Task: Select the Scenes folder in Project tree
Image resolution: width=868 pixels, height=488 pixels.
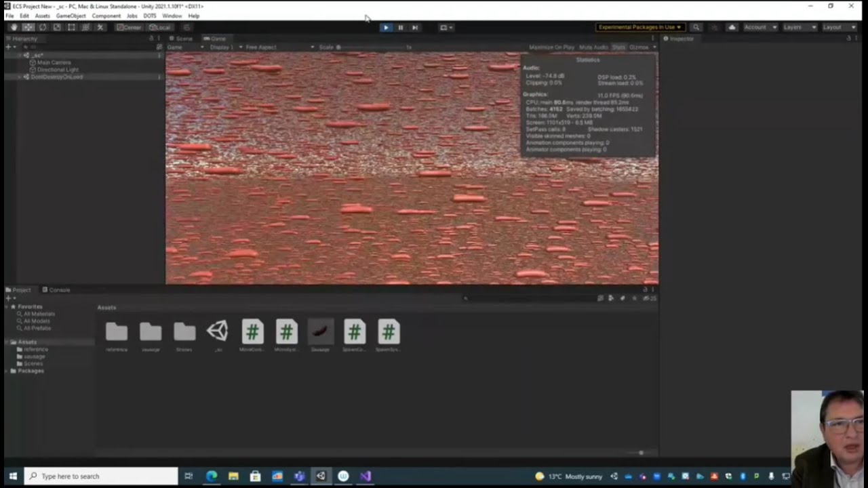Action: click(x=33, y=363)
